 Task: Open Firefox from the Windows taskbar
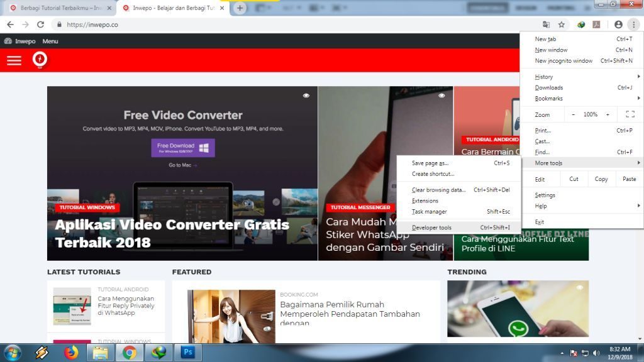(70, 353)
